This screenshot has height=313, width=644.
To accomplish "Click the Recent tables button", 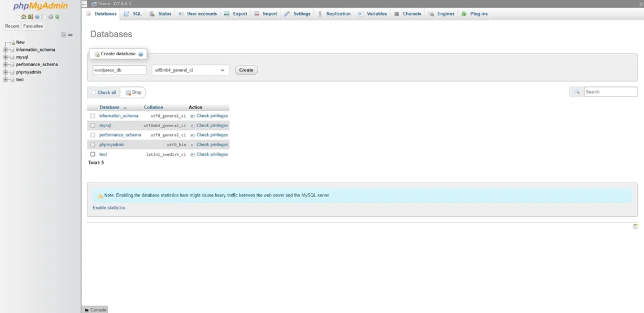I will (x=12, y=27).
